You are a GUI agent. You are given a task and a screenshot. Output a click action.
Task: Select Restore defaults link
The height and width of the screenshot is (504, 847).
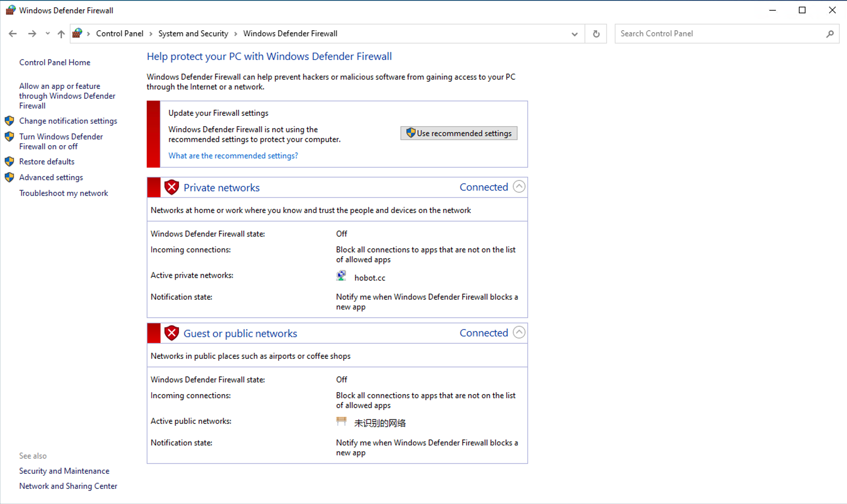point(47,162)
